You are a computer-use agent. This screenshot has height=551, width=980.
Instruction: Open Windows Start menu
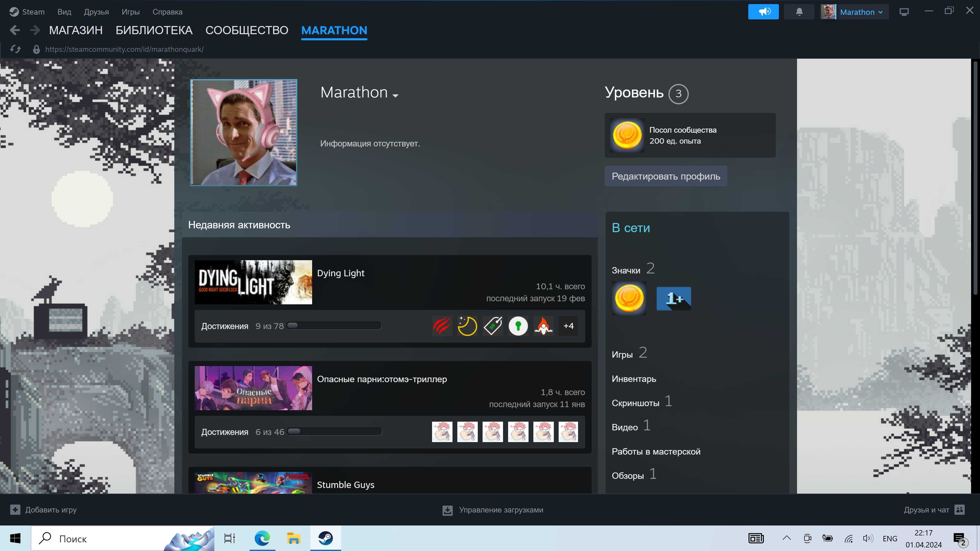tap(15, 538)
